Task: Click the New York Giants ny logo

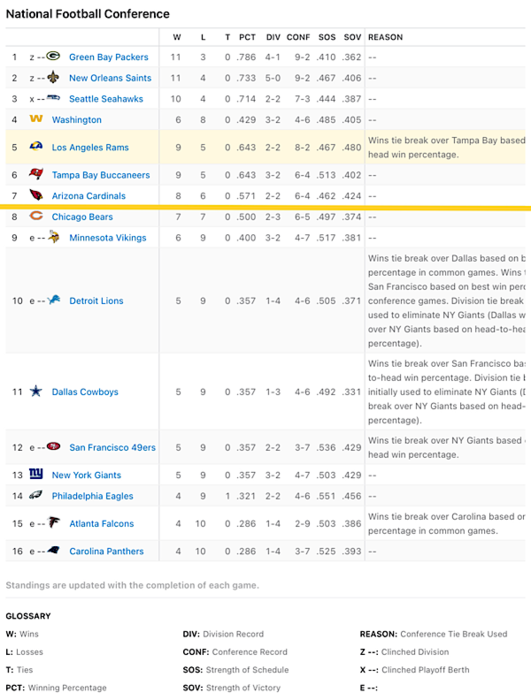Action: click(x=36, y=474)
